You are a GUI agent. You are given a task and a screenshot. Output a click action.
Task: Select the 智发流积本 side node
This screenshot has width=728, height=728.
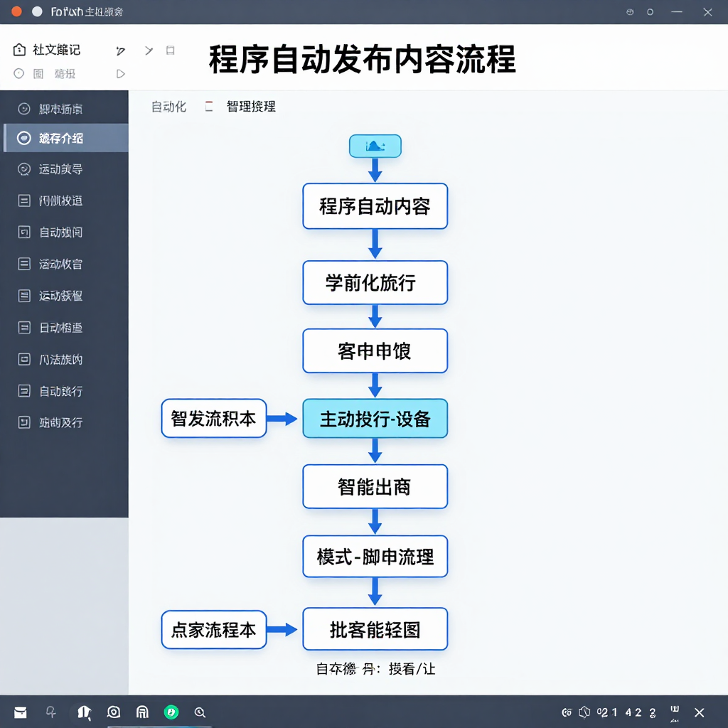click(214, 418)
